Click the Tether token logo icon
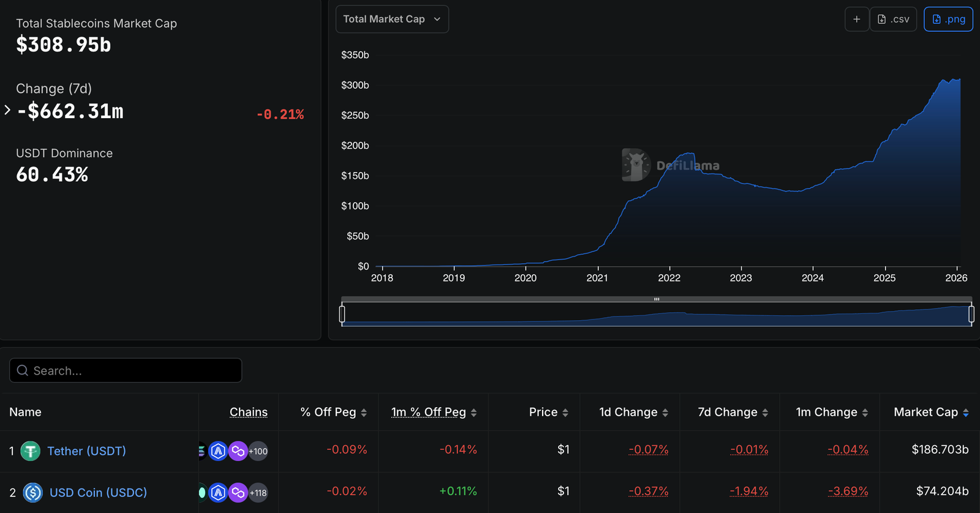Image resolution: width=980 pixels, height=513 pixels. click(x=30, y=451)
